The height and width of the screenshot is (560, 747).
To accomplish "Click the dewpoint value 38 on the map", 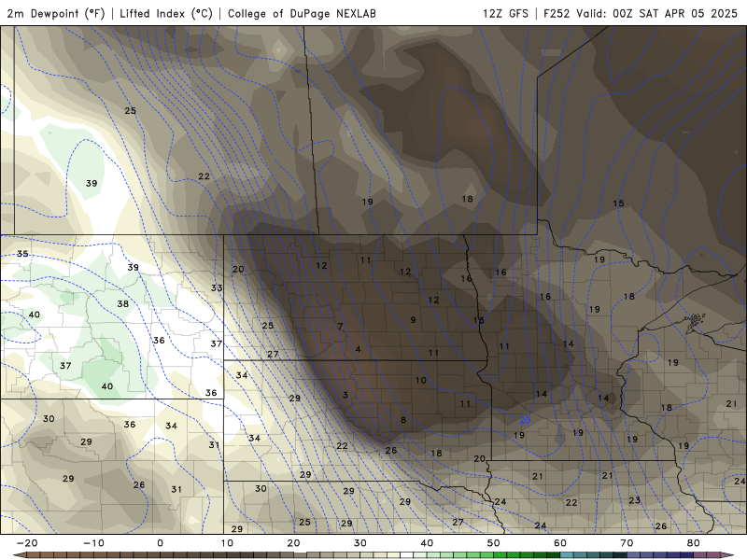I will pyautogui.click(x=123, y=304).
